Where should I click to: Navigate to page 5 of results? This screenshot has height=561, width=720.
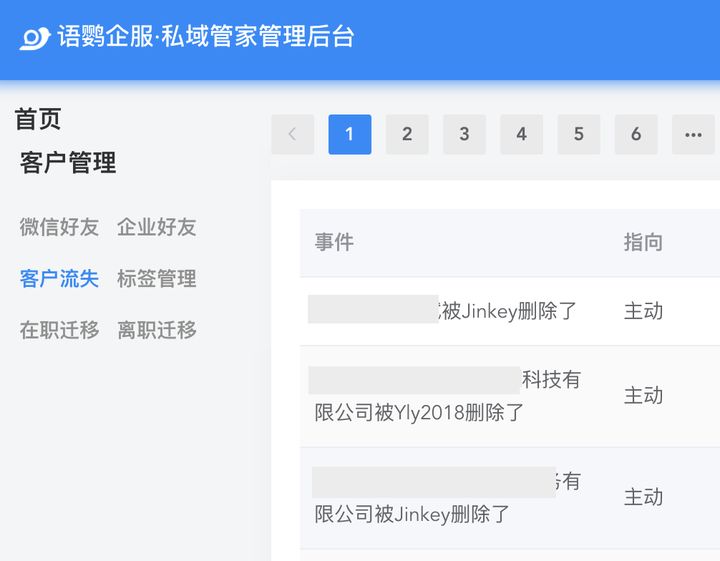point(578,134)
